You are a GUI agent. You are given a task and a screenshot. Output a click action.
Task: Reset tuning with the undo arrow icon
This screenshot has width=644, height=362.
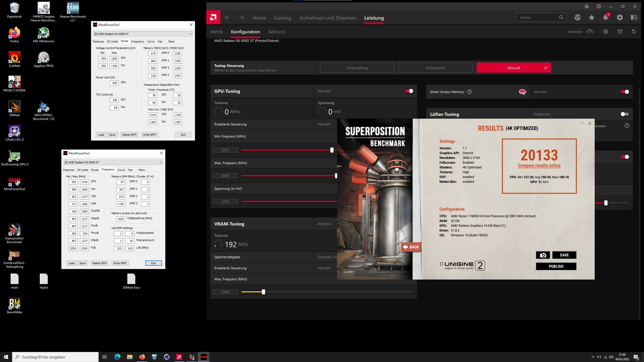point(634,31)
